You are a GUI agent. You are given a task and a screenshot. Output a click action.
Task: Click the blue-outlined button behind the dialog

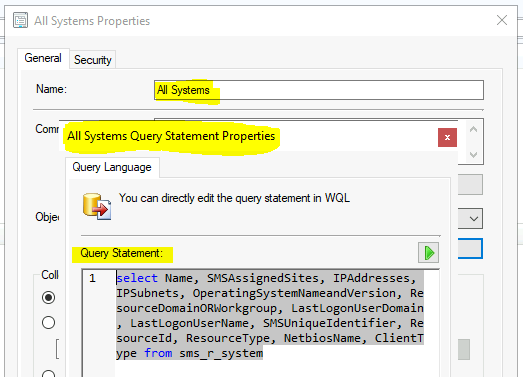470,249
